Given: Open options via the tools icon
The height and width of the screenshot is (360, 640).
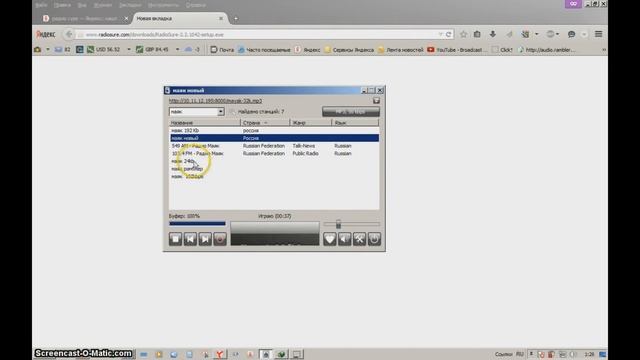Looking at the screenshot, I should pos(359,239).
